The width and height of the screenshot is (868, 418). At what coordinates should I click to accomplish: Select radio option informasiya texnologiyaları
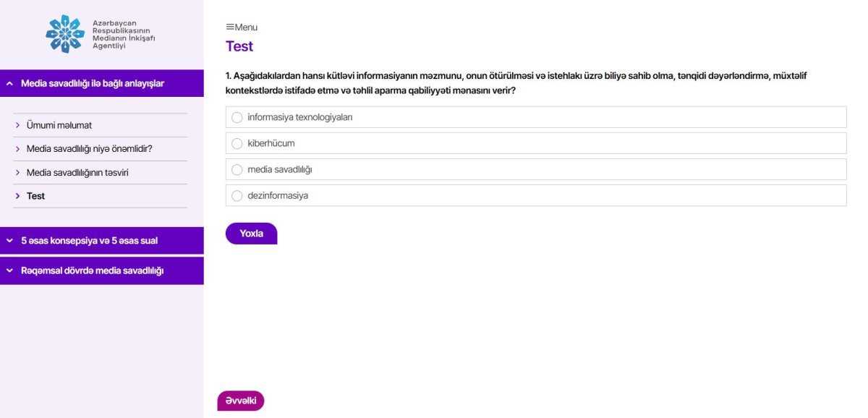click(237, 117)
